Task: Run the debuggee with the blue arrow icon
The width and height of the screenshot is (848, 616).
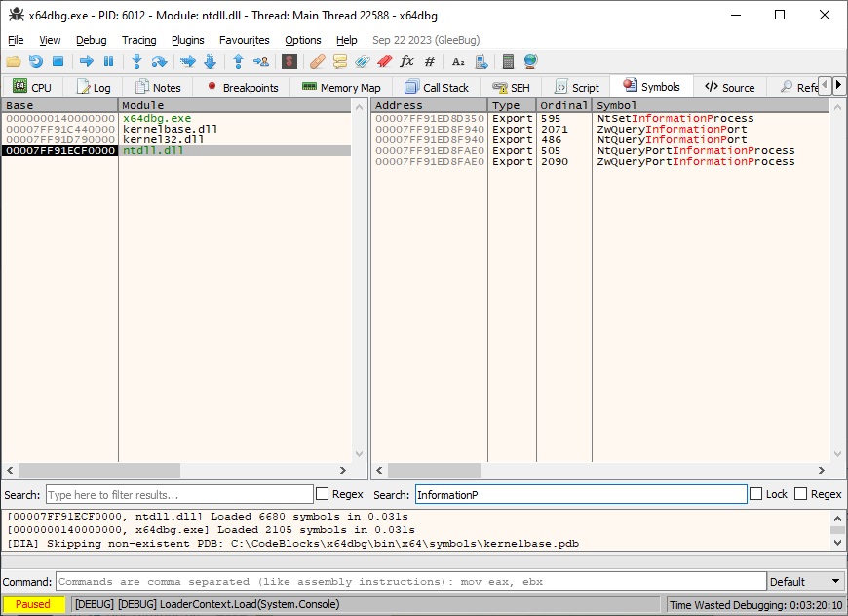Action: [x=86, y=61]
